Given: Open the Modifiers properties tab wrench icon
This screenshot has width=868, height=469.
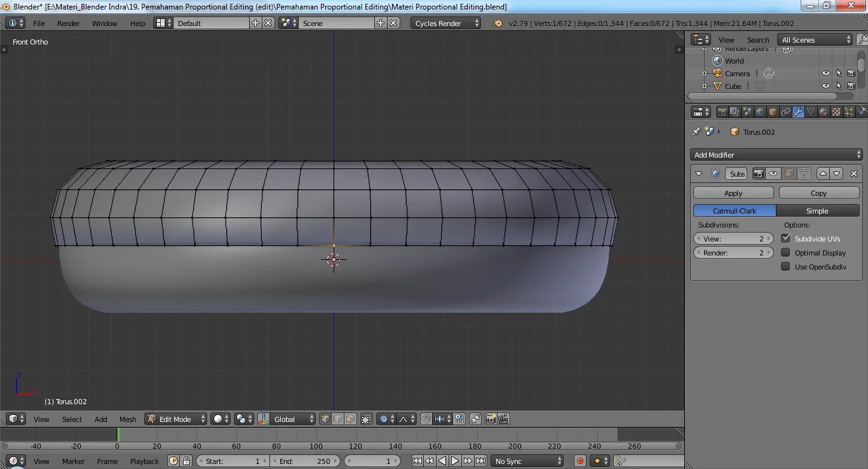Looking at the screenshot, I should click(798, 112).
